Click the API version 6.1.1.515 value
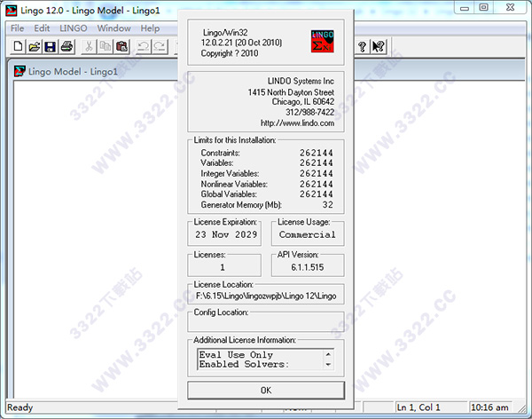Viewport: 532px width, 419px height. [308, 267]
